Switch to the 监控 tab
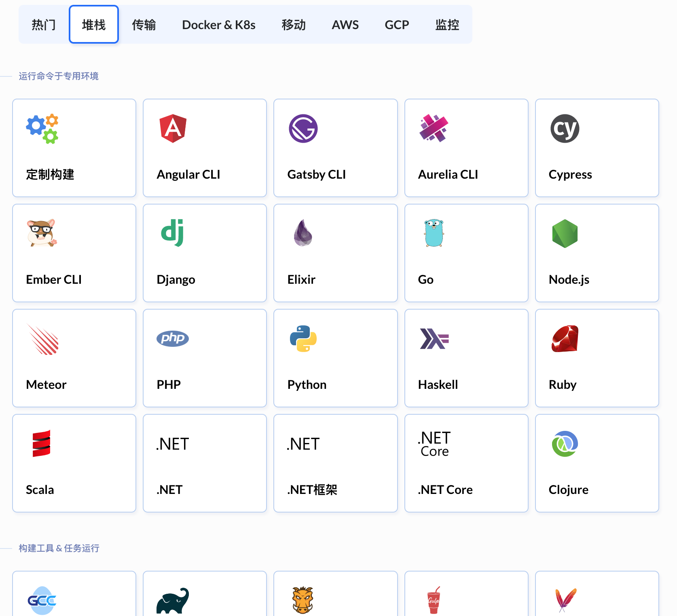This screenshot has height=616, width=677. coord(447,25)
